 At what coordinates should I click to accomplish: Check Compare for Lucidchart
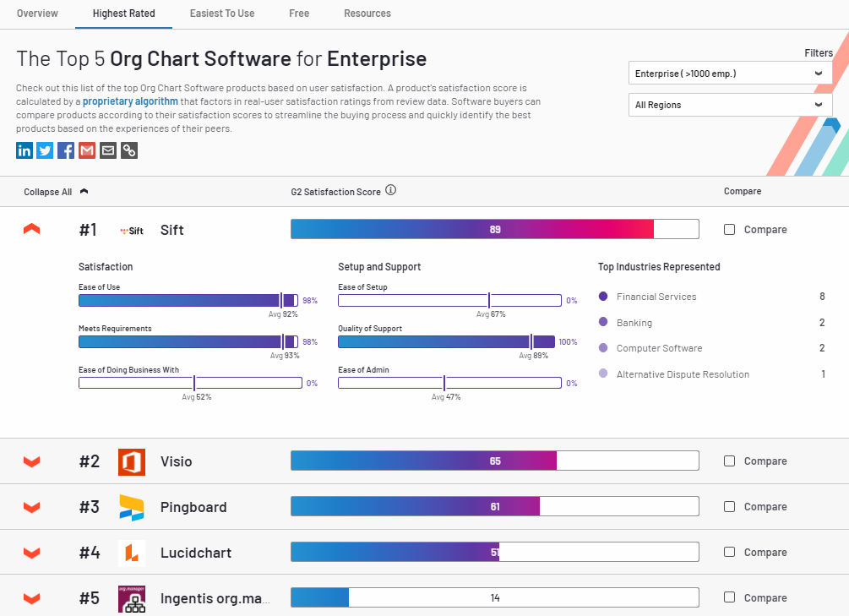click(x=729, y=552)
